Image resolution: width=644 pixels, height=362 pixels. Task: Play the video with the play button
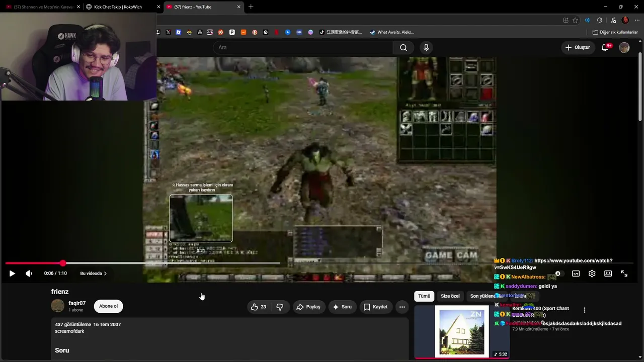click(x=12, y=274)
